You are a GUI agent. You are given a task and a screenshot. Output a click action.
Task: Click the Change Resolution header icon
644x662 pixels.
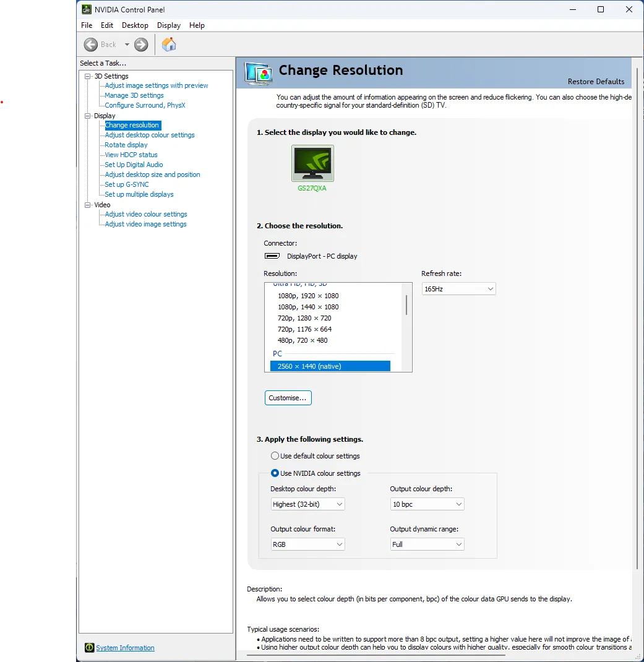point(258,74)
